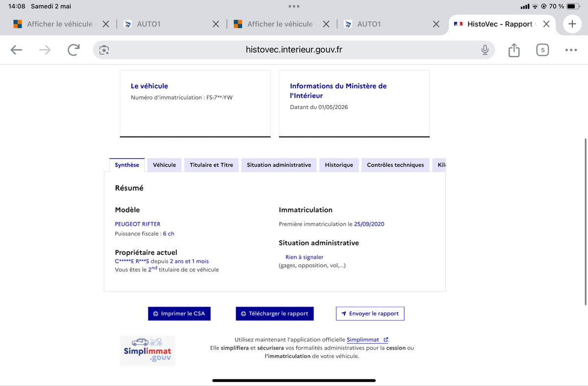Reload the HistoVec page
The width and height of the screenshot is (588, 386).
(73, 50)
